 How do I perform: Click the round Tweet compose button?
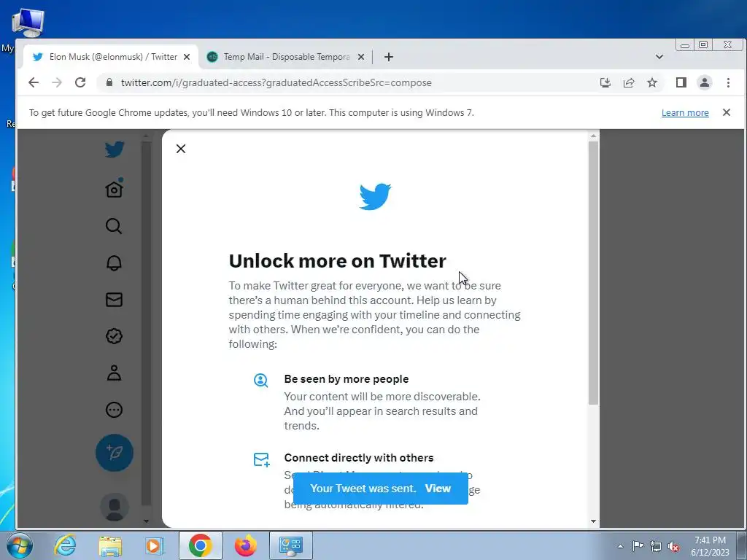(115, 452)
